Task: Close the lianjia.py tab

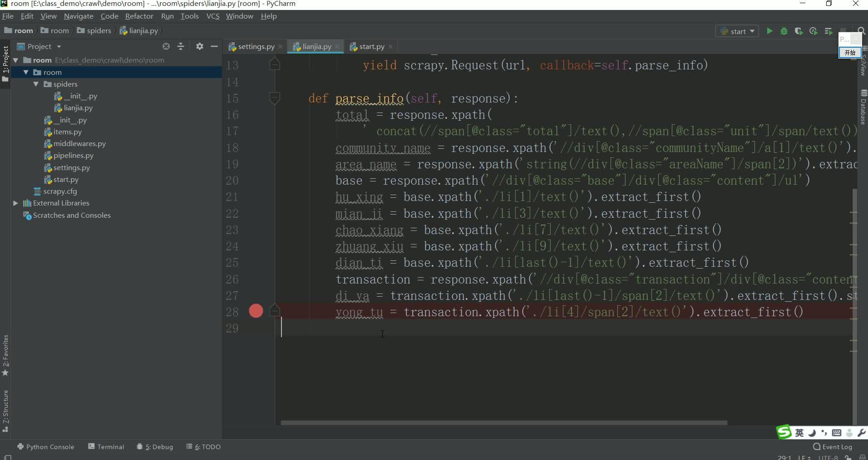Action: pos(337,47)
